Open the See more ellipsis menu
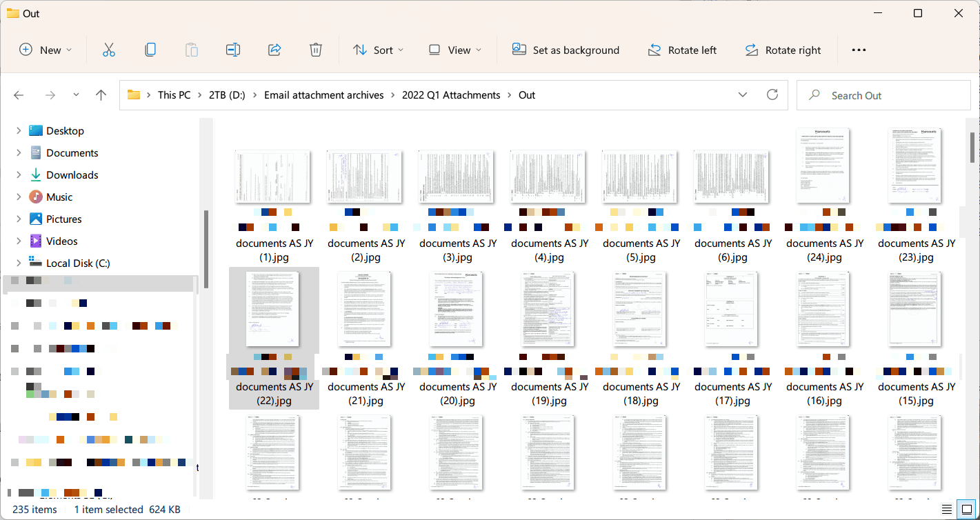This screenshot has width=980, height=520. click(x=859, y=50)
